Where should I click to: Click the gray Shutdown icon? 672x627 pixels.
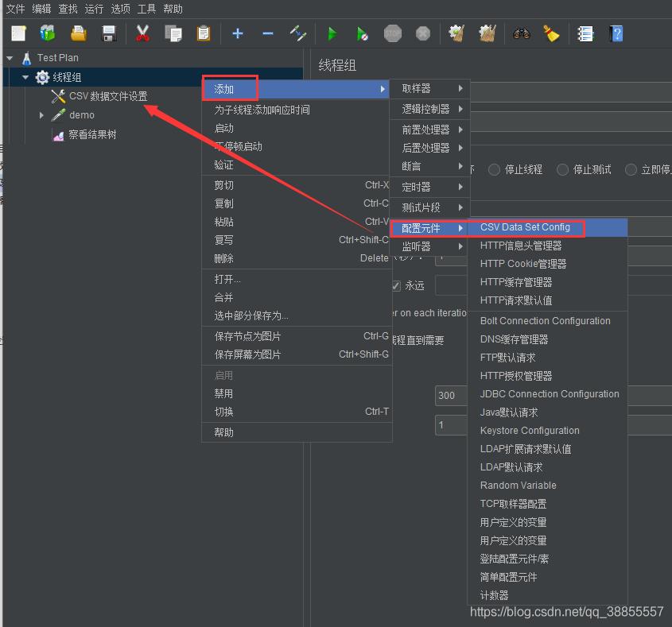pyautogui.click(x=423, y=33)
